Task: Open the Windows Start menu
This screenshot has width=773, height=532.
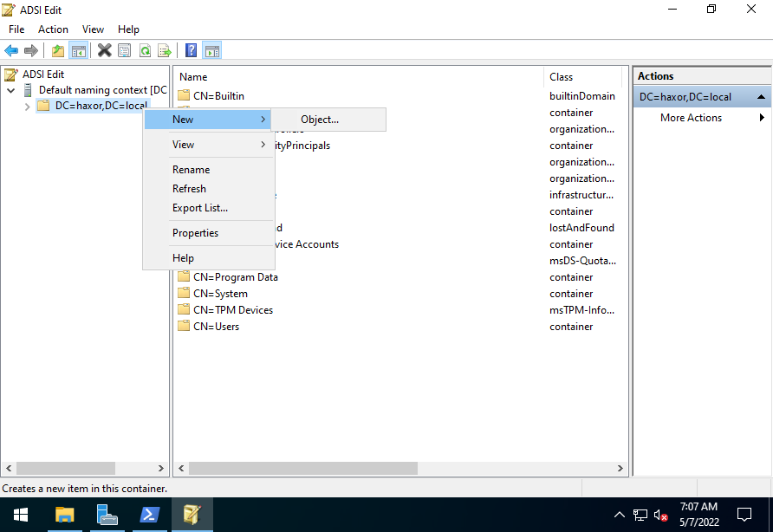Action: pos(21,516)
